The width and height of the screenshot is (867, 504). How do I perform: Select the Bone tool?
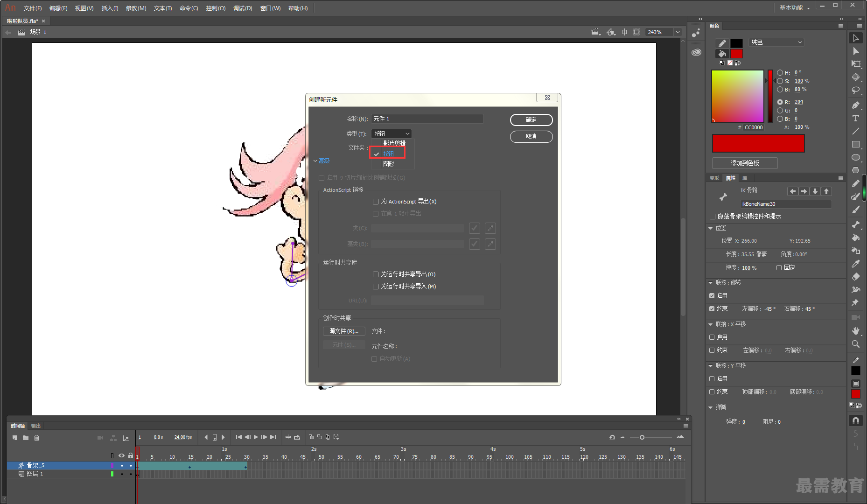pyautogui.click(x=856, y=224)
